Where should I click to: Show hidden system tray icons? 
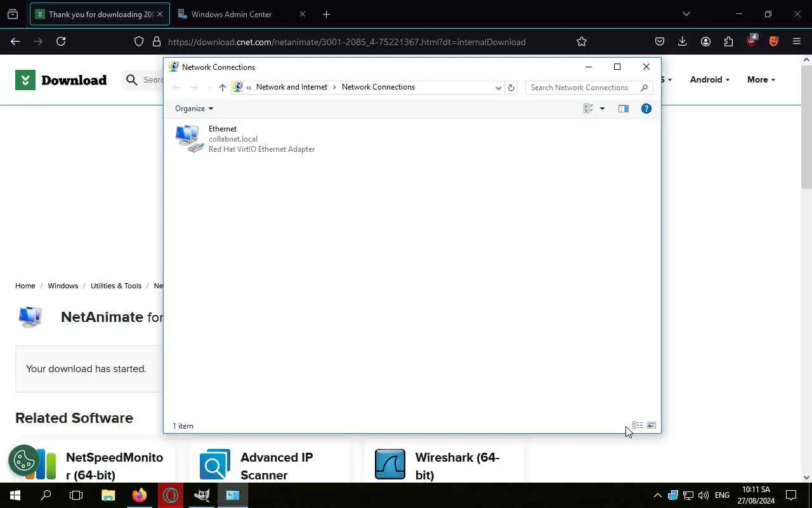click(x=657, y=495)
